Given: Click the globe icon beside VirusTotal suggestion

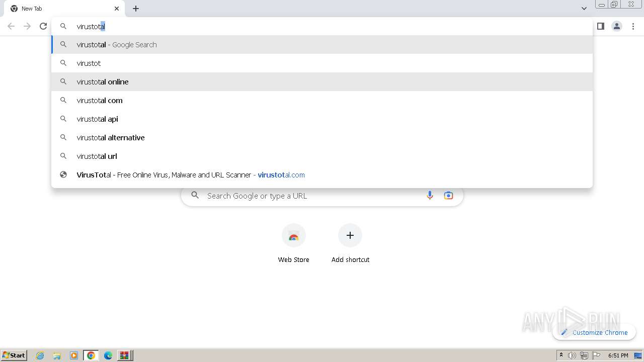Looking at the screenshot, I should coord(63,175).
